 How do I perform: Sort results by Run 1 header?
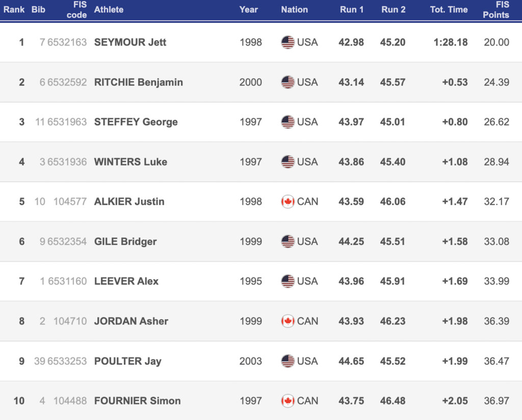[352, 10]
